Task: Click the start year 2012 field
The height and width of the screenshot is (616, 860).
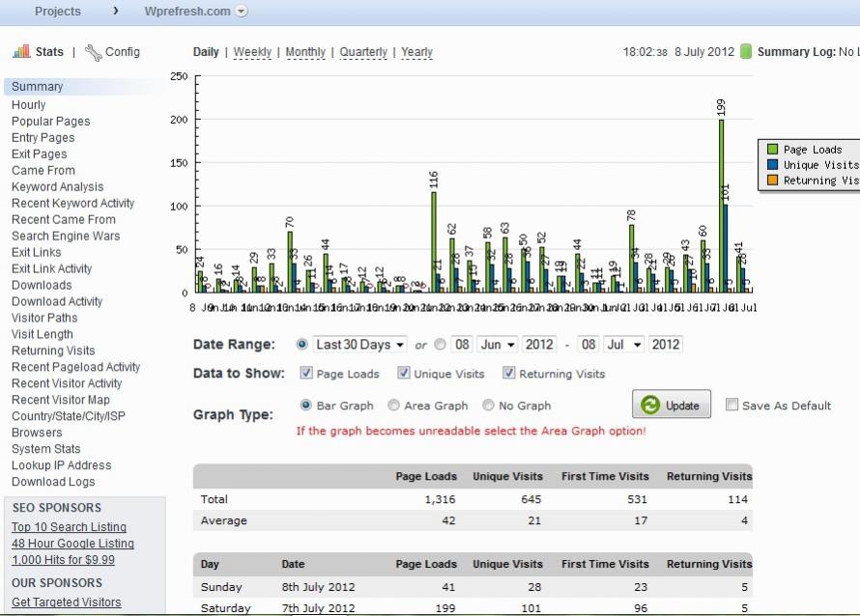Action: [x=539, y=344]
